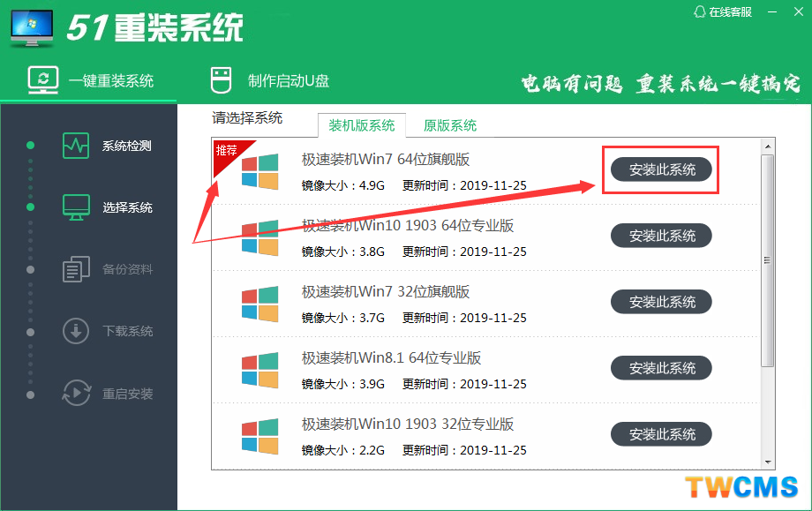Viewport: 812px width, 511px height.
Task: Click 镜像大小：3.9G text
Action: [342, 384]
